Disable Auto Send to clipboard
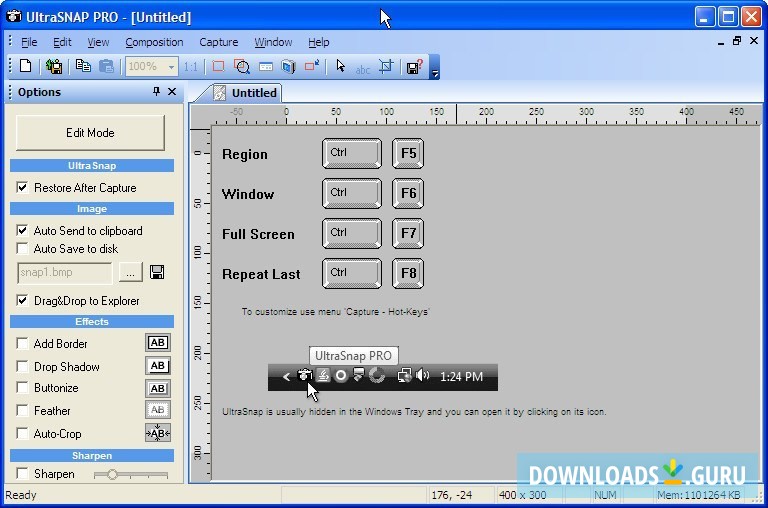The image size is (768, 508). tap(22, 230)
